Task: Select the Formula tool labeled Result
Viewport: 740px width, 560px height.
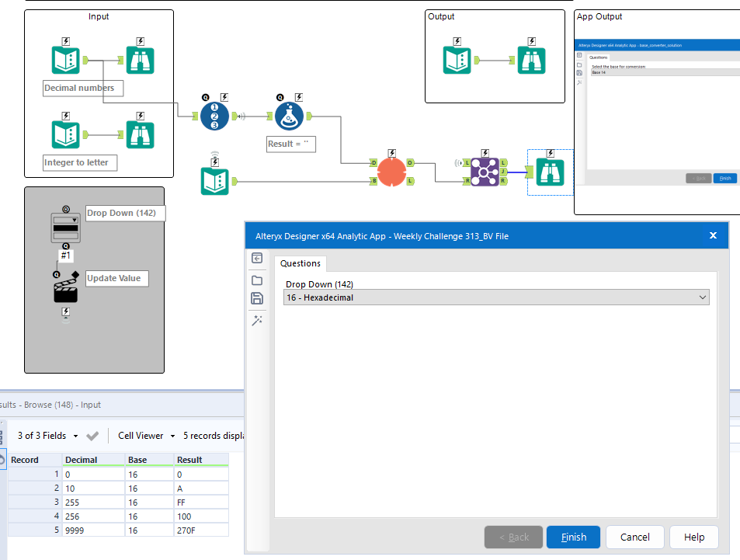Action: pyautogui.click(x=290, y=117)
